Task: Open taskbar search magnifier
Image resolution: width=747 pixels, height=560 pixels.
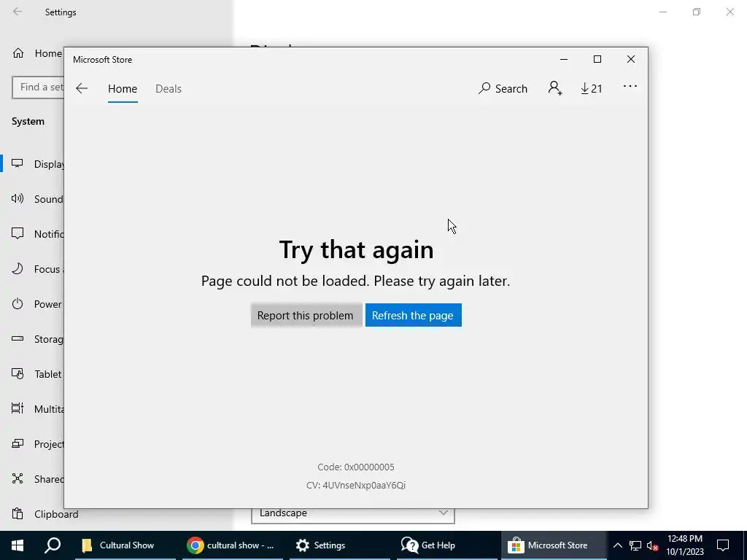Action: pos(53,545)
